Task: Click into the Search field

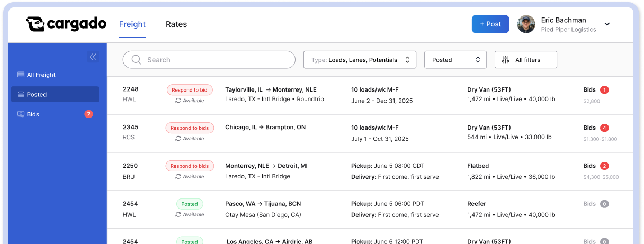Action: tap(209, 60)
